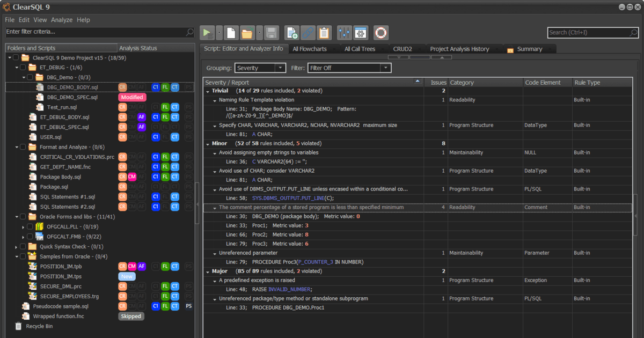The height and width of the screenshot is (338, 644).
Task: Open the clipboard report icon
Action: (x=324, y=32)
